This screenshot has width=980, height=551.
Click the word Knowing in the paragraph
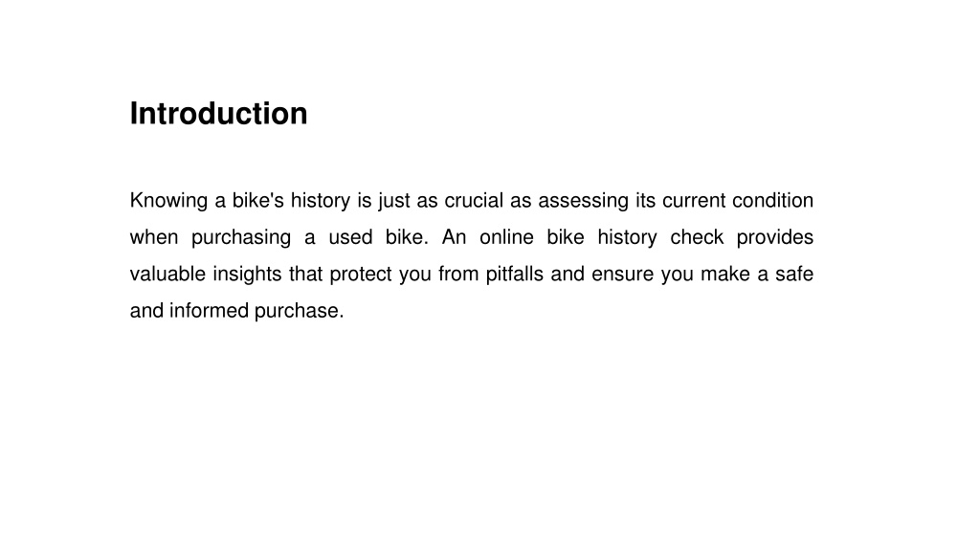pyautogui.click(x=168, y=201)
